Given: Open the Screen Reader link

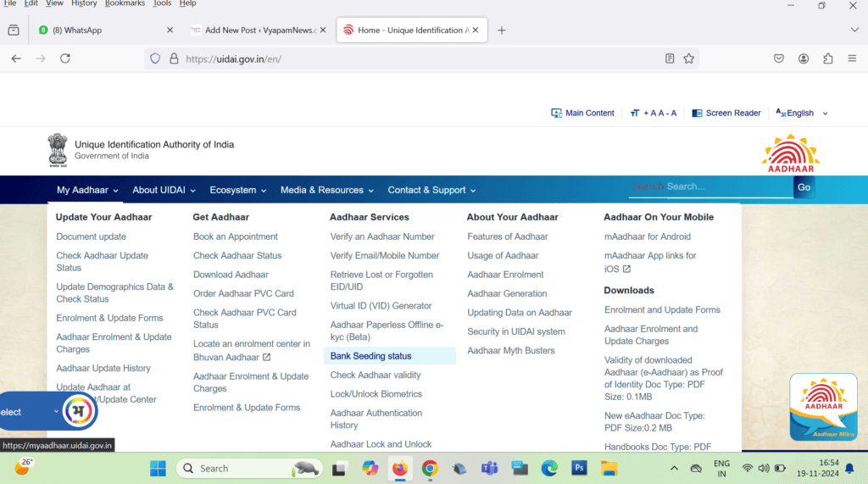Looking at the screenshot, I should (x=726, y=113).
